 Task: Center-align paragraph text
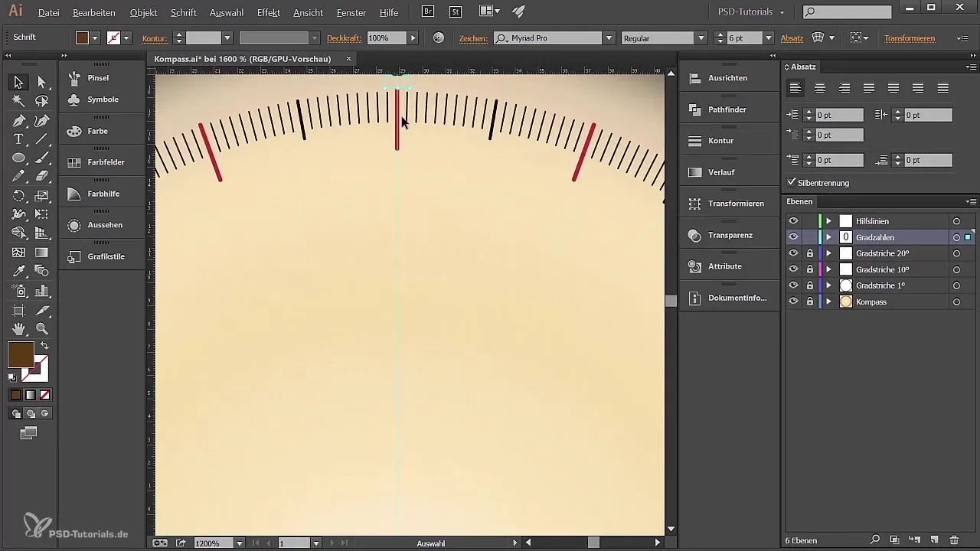(x=820, y=88)
